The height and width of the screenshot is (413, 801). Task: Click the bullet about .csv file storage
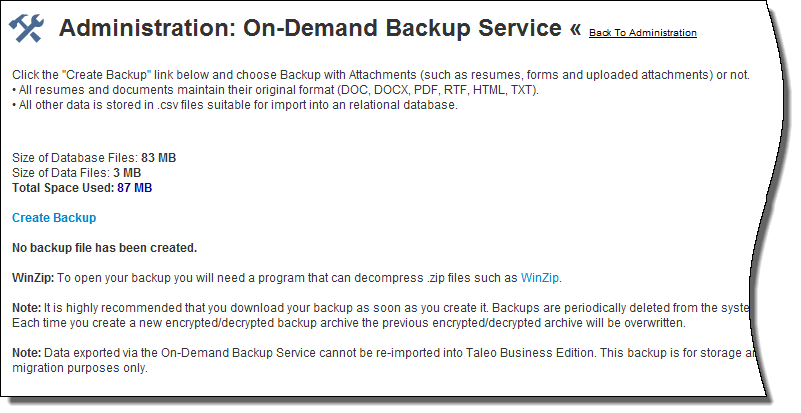(x=235, y=105)
